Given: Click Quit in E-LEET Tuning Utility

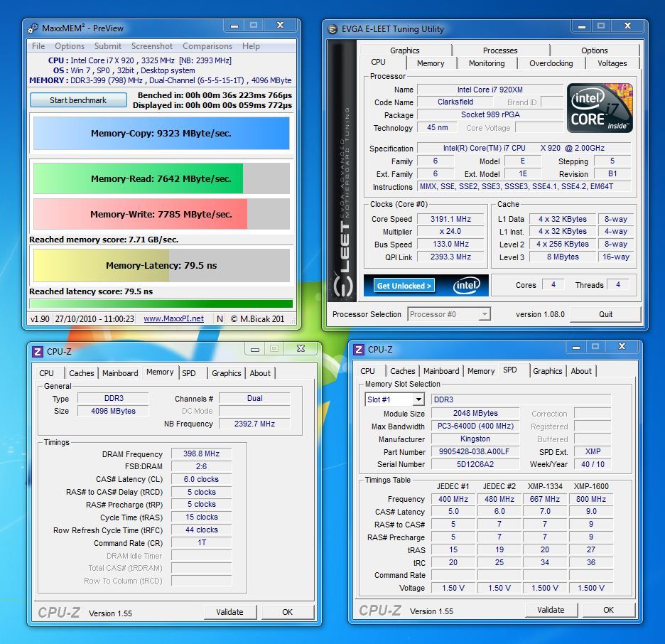Looking at the screenshot, I should 605,314.
